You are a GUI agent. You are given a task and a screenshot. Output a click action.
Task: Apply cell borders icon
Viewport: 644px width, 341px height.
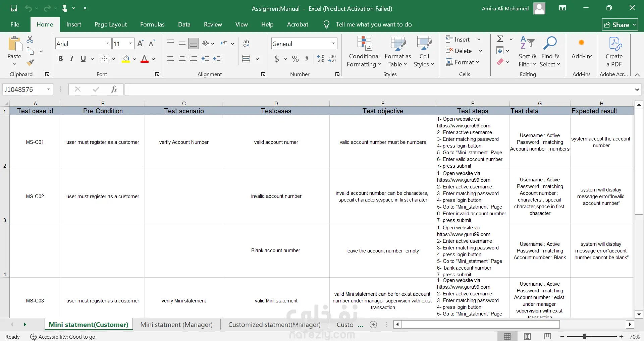(x=105, y=59)
